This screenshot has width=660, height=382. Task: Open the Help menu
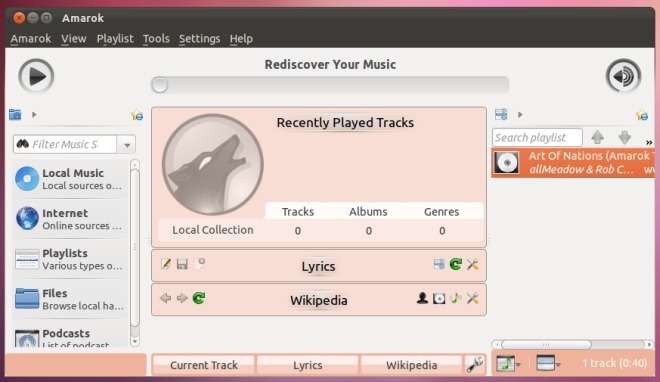tap(241, 39)
